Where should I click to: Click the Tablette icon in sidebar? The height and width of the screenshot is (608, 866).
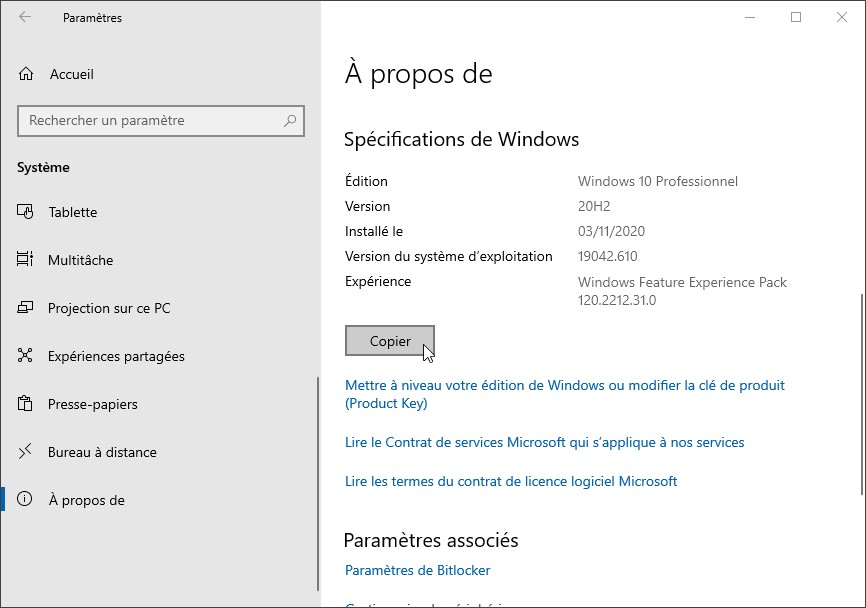(x=26, y=212)
